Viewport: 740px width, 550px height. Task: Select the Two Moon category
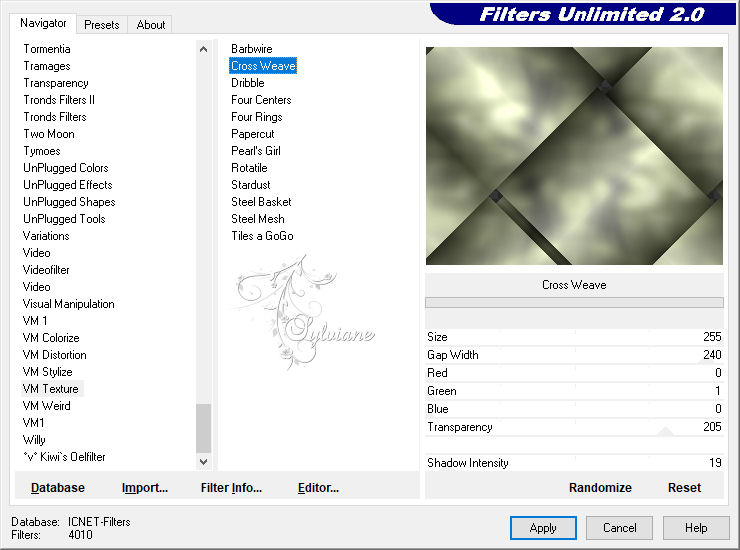[x=49, y=134]
